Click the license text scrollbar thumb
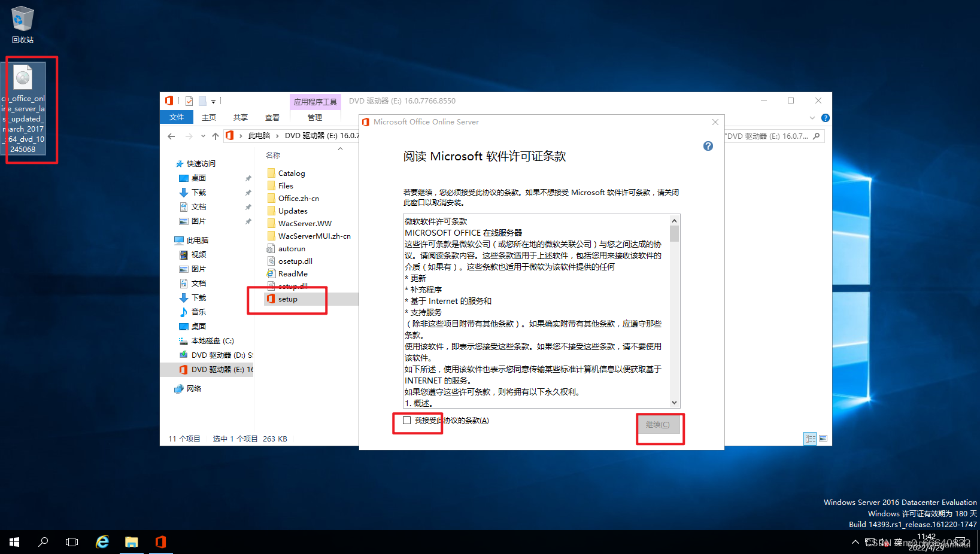980x554 pixels. [675, 233]
